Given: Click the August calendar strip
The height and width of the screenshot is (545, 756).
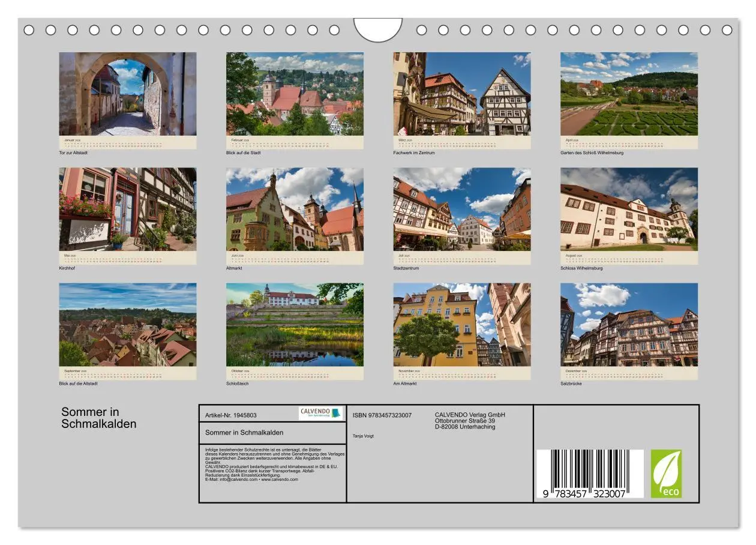Looking at the screenshot, I should pyautogui.click(x=629, y=257).
